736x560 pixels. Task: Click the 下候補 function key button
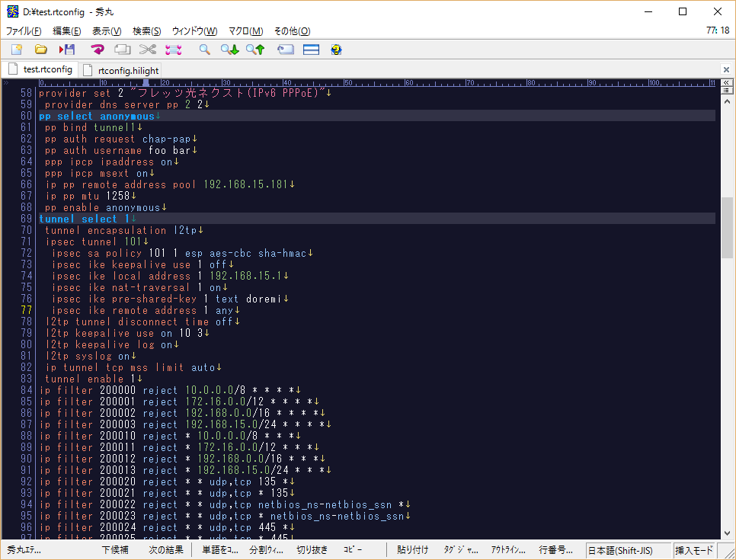point(115,549)
